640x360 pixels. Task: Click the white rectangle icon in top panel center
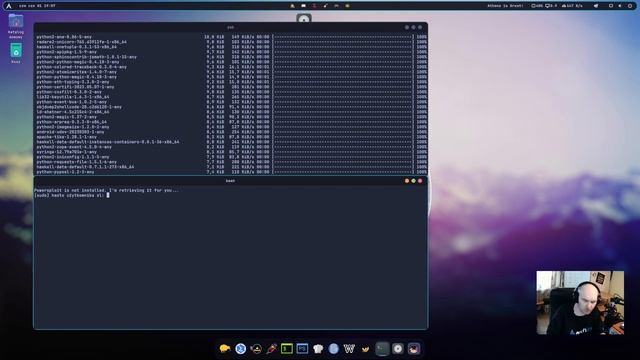303,6
